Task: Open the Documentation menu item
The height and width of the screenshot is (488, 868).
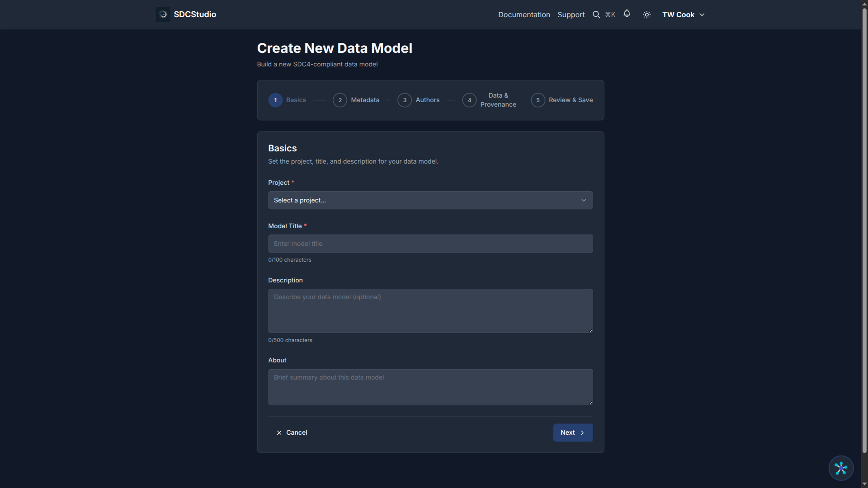Action: click(524, 14)
